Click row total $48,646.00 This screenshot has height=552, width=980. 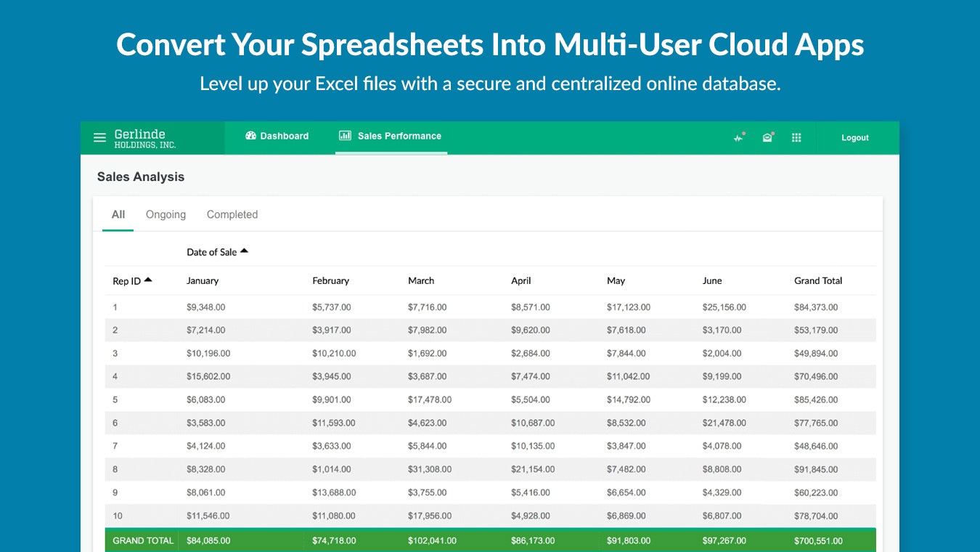816,446
